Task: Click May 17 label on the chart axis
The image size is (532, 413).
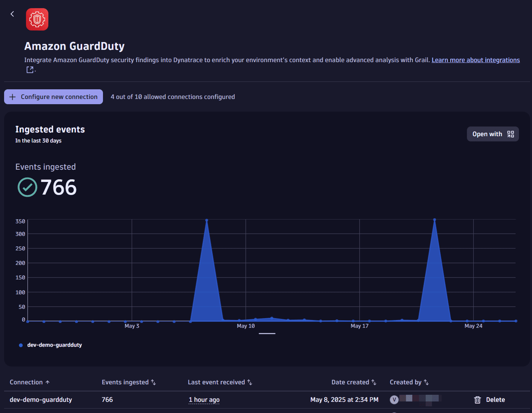Action: pyautogui.click(x=359, y=326)
